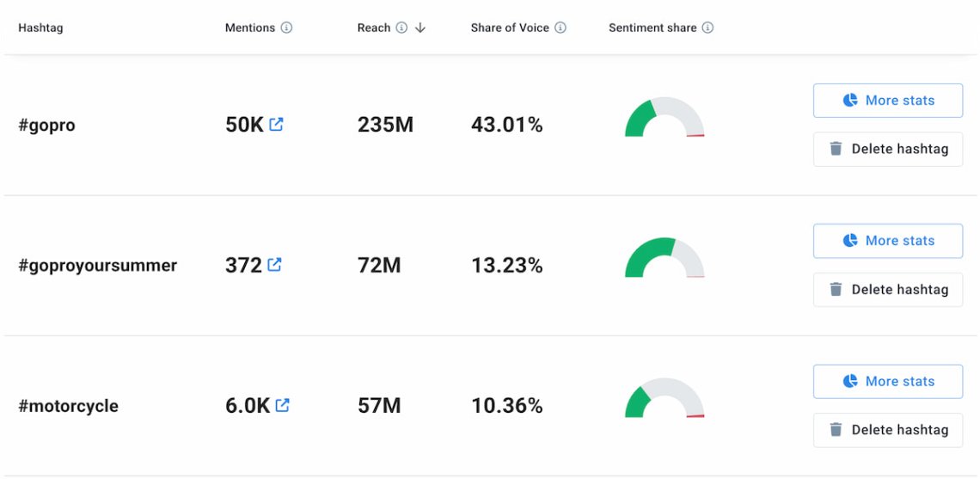Open info icon next to Mentions header
Screen dimensions: 980x479
[286, 28]
